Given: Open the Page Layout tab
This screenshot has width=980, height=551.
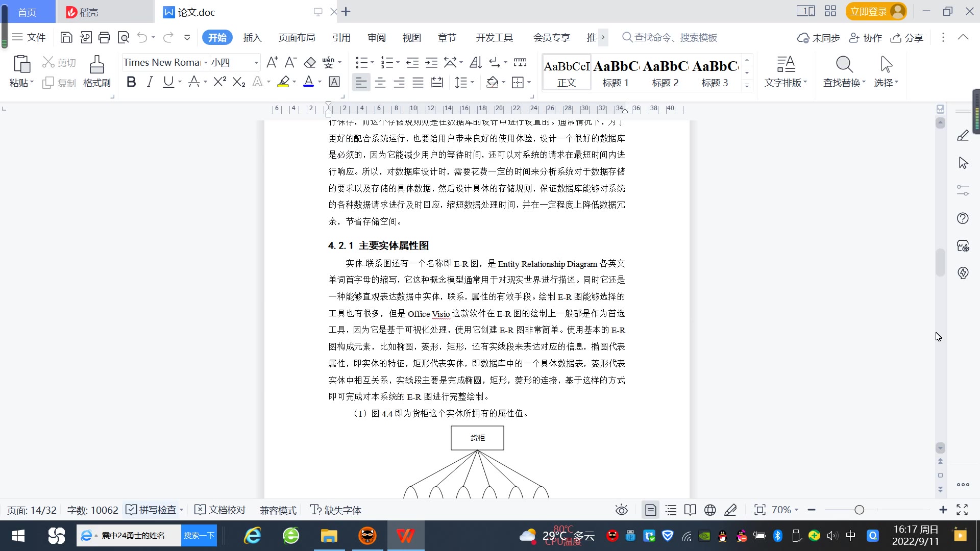Looking at the screenshot, I should 297,38.
